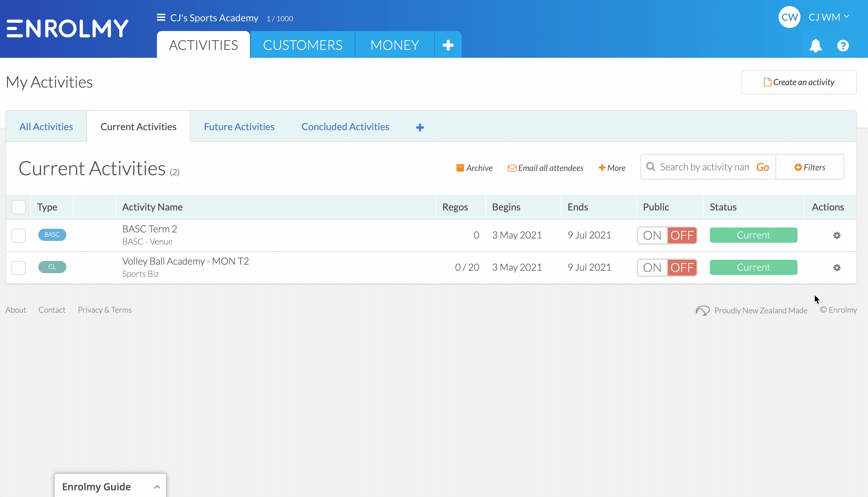Open the About footer link
This screenshot has width=868, height=497.
[x=16, y=310]
